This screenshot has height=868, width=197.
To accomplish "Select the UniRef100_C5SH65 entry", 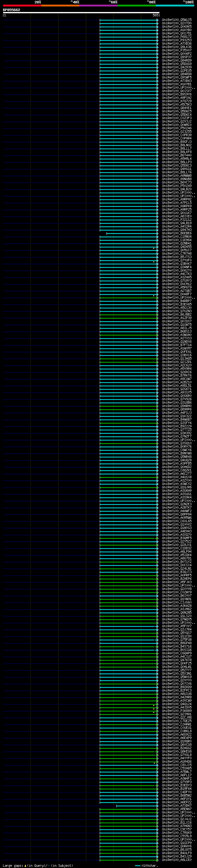I will coord(177,768).
